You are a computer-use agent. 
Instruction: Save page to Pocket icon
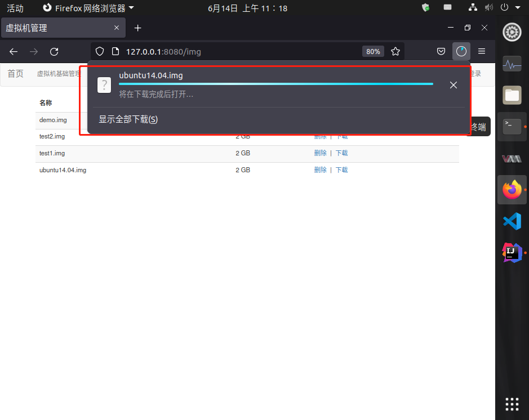(x=441, y=51)
